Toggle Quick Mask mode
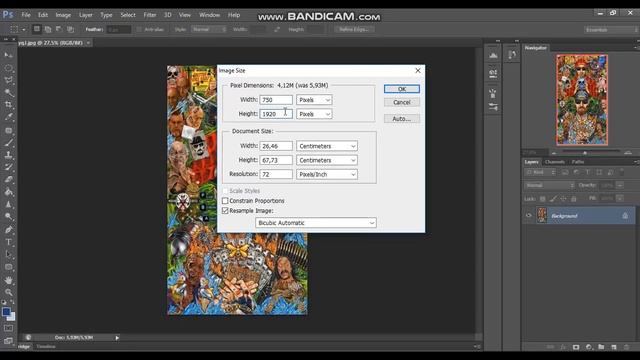 click(9, 328)
